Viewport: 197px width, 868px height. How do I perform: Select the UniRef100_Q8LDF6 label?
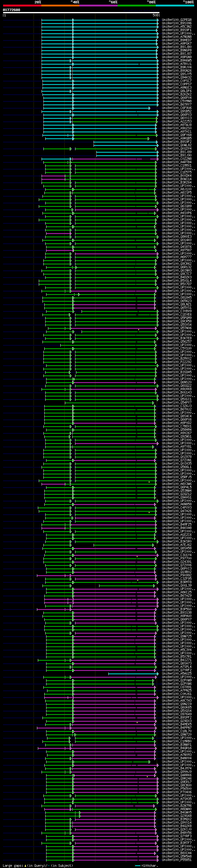(x=177, y=91)
